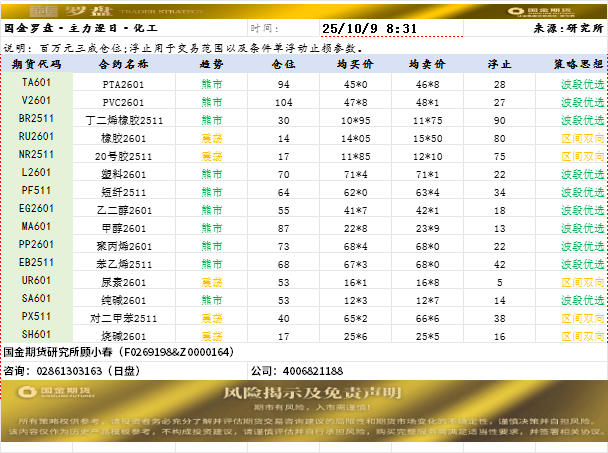Screen dimensions: 608x453
Task: Select the 对二甲苯2511 contract cell
Action: (x=124, y=318)
